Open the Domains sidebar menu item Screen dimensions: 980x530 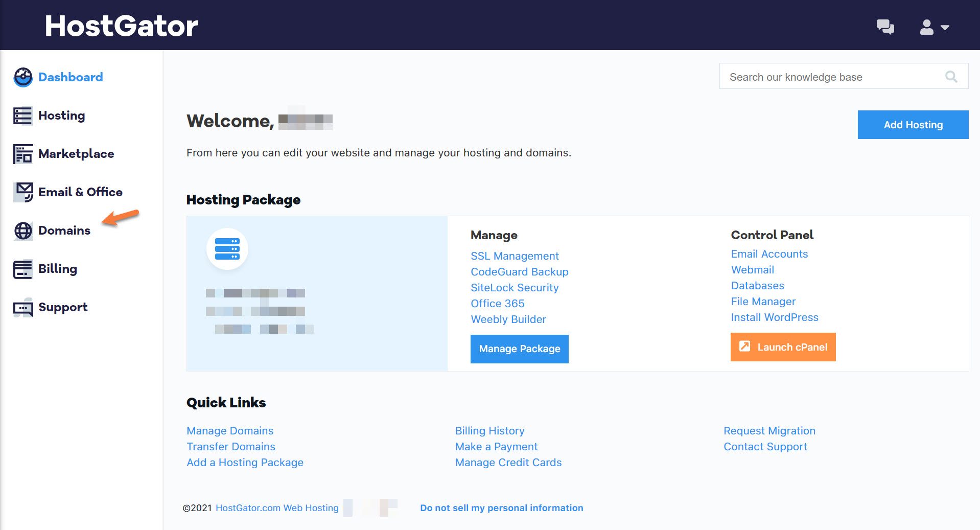click(64, 231)
